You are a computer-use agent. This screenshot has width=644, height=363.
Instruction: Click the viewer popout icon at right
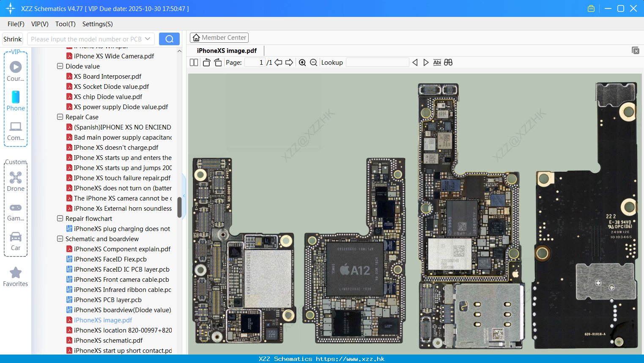point(635,50)
